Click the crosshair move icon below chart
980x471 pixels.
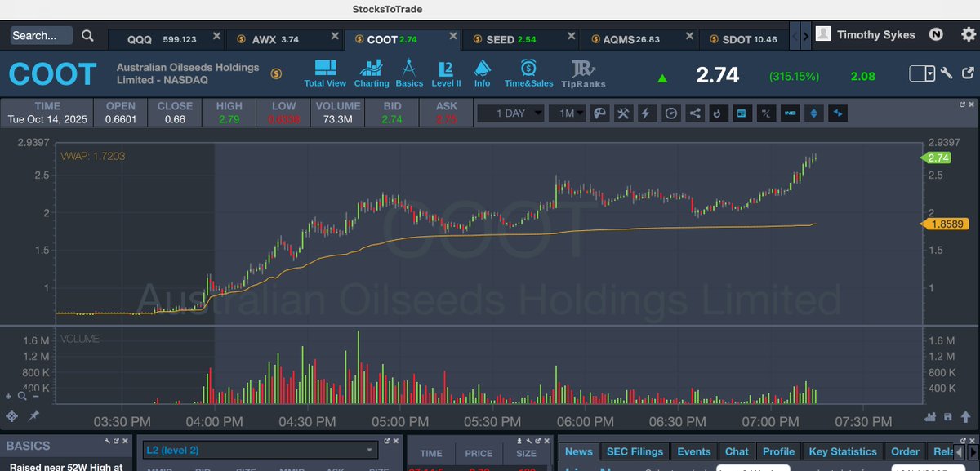[12, 415]
